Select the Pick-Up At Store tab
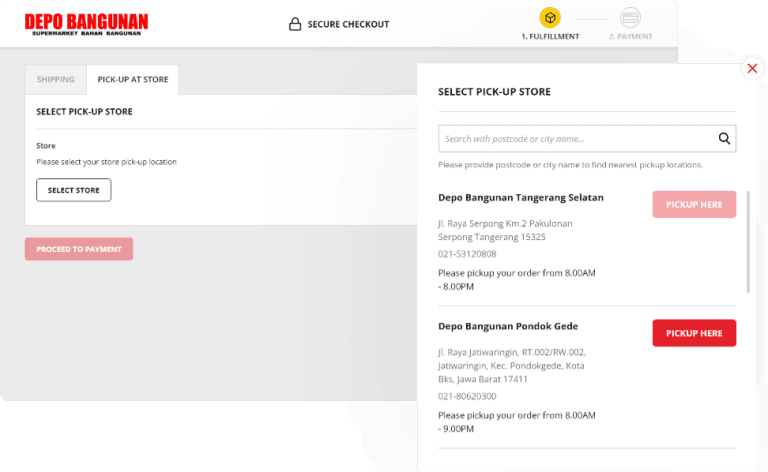The height and width of the screenshot is (472, 768). pyautogui.click(x=133, y=79)
